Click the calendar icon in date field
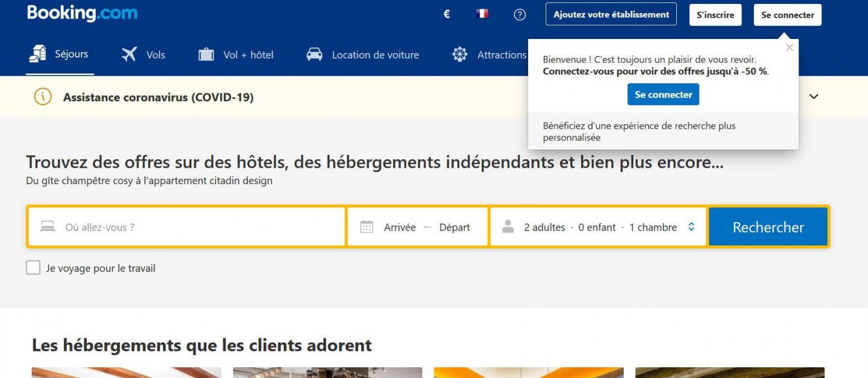Screen dimensions: 868x378 click(x=366, y=227)
